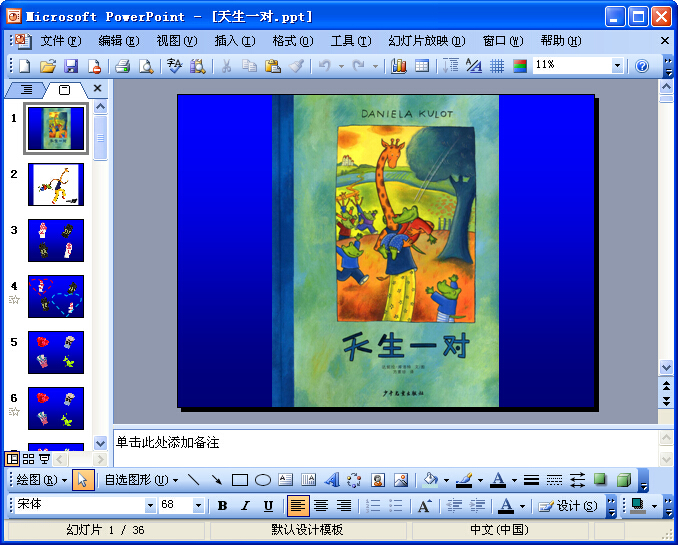678x545 pixels.
Task: Open the 编辑 (Edit) menu
Action: 119,41
